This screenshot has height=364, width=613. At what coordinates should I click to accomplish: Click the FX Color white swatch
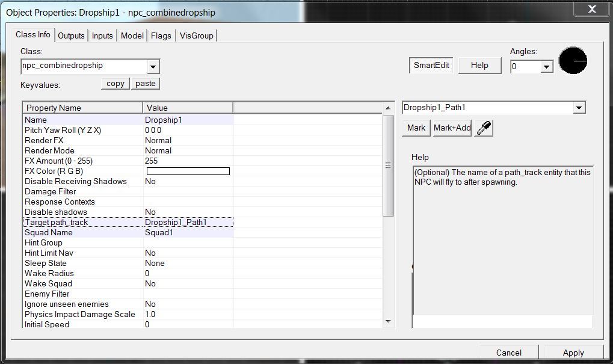(188, 171)
